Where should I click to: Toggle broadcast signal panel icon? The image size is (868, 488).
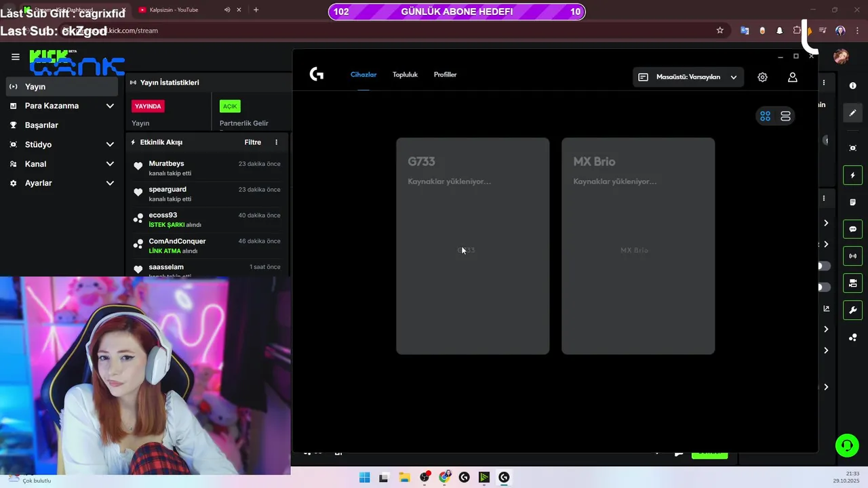click(x=852, y=256)
